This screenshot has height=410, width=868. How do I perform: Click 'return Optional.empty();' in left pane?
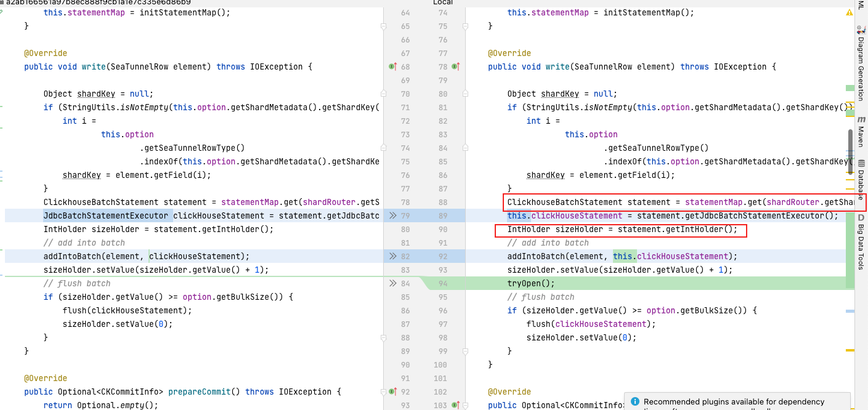click(101, 405)
